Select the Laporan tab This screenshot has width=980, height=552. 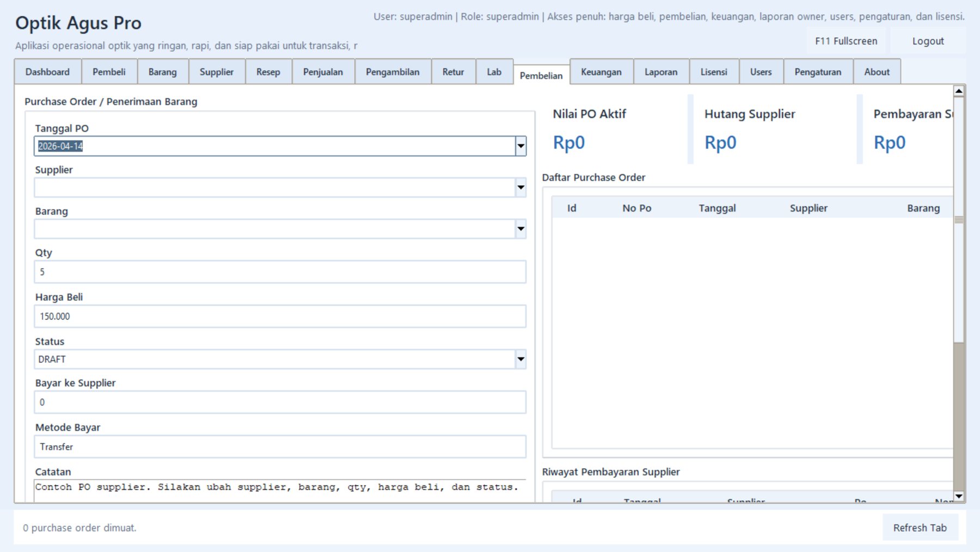[x=660, y=72]
